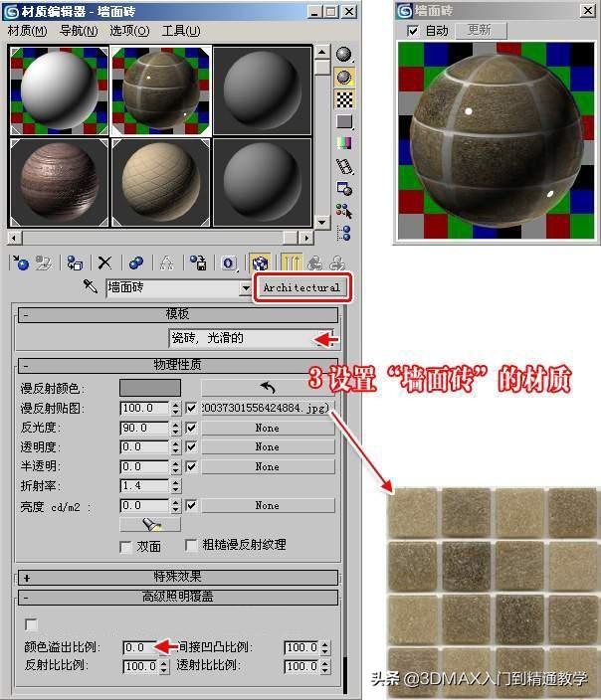
Task: Open the 墙面砖 material name dropdown
Action: [246, 288]
